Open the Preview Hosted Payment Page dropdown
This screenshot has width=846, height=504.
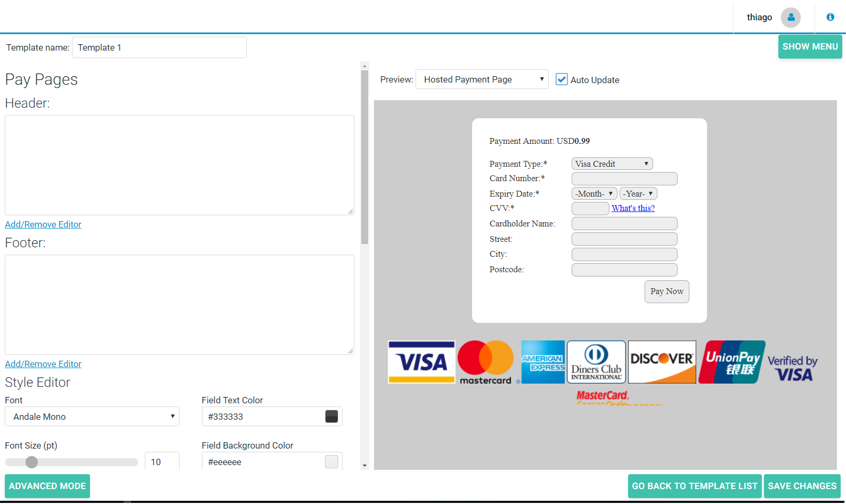pos(482,79)
